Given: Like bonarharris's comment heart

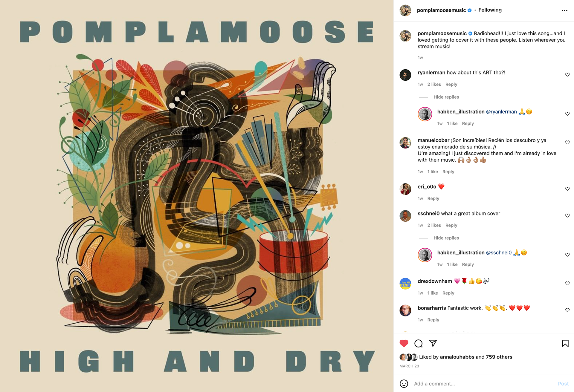Looking at the screenshot, I should [567, 310].
